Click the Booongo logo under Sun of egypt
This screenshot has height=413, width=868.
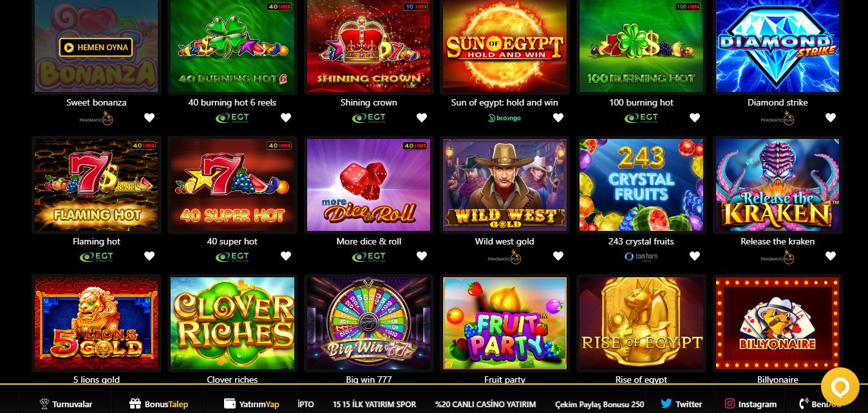click(504, 118)
